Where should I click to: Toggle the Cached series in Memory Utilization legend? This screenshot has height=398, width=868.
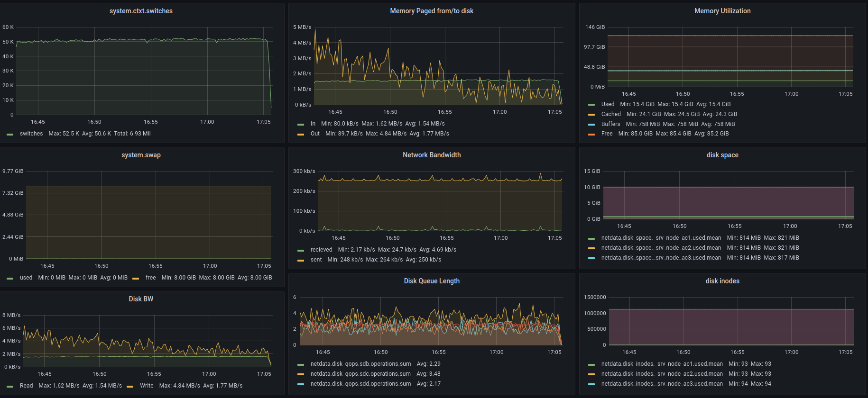(x=610, y=114)
